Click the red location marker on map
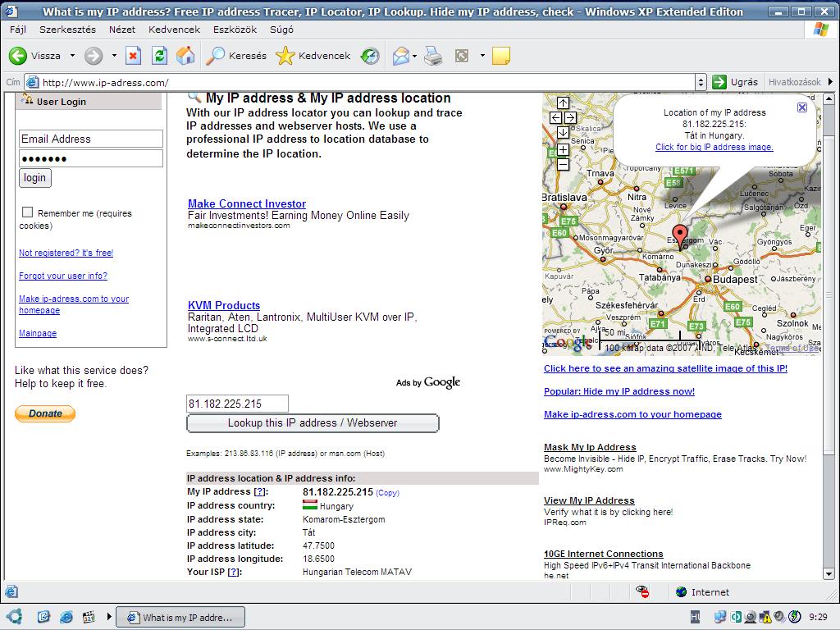The image size is (840, 630). click(680, 236)
